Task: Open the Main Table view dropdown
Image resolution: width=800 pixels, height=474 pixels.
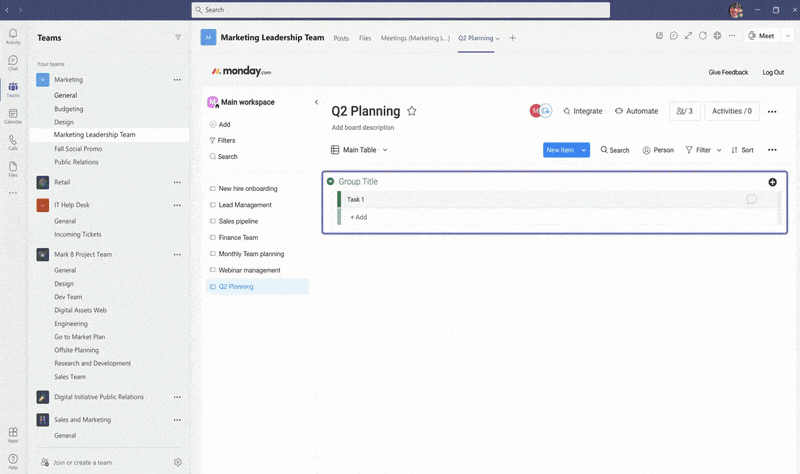Action: pos(385,150)
